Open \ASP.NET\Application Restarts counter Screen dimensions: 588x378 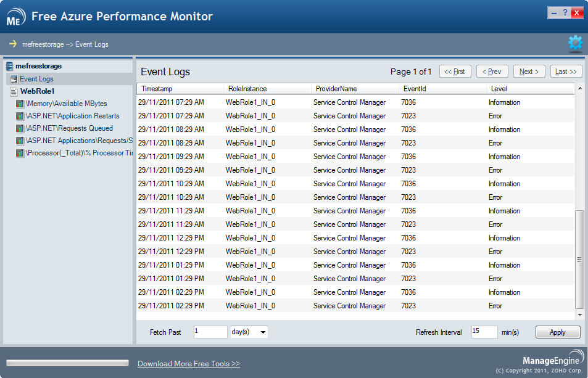coord(72,116)
